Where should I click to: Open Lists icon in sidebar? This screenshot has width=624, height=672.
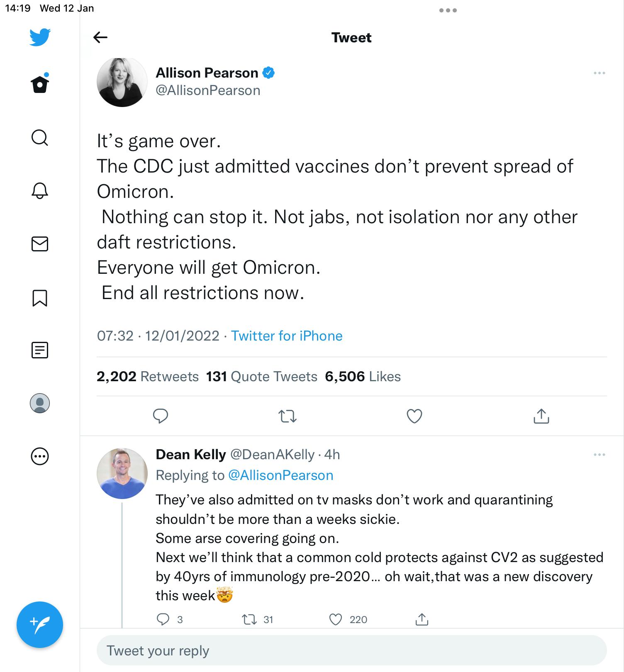(40, 350)
